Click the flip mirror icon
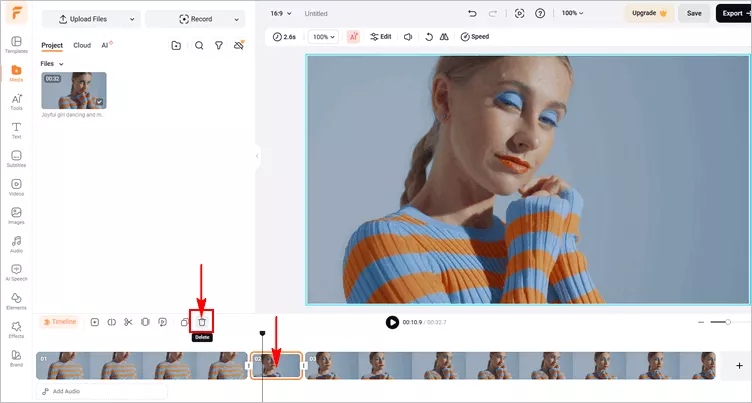 [444, 37]
